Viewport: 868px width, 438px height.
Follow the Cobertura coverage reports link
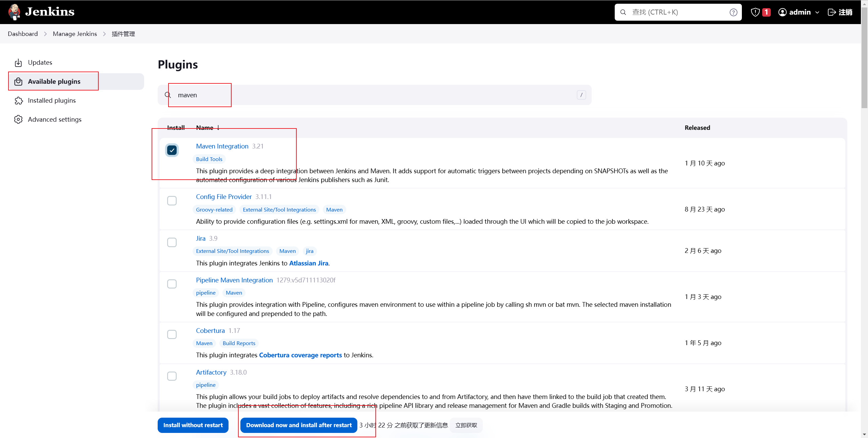tap(300, 355)
